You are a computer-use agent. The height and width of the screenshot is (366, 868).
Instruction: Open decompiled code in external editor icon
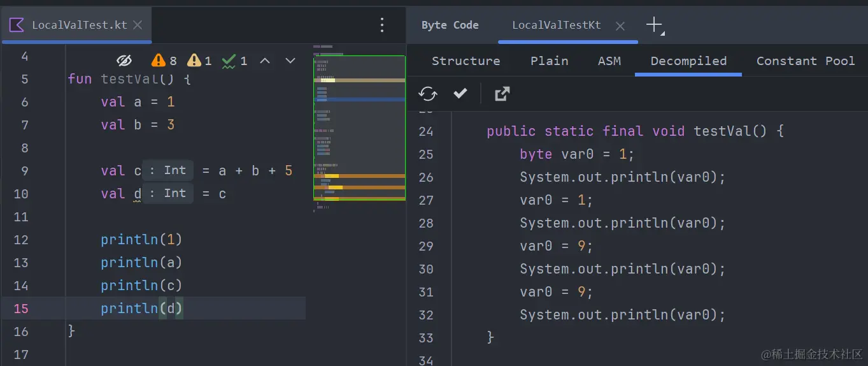[x=502, y=94]
